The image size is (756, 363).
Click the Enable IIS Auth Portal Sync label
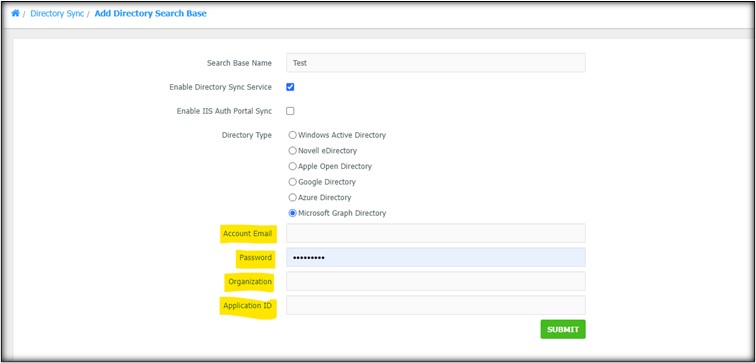(x=224, y=111)
